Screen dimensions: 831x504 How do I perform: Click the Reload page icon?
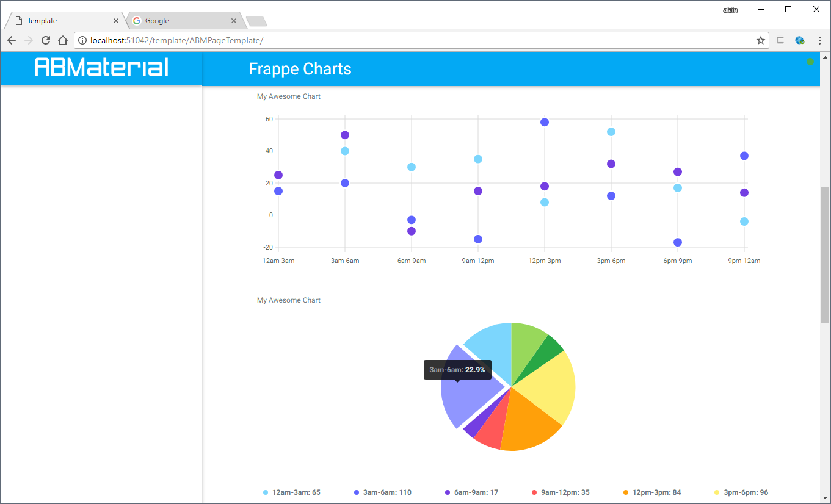click(x=45, y=41)
